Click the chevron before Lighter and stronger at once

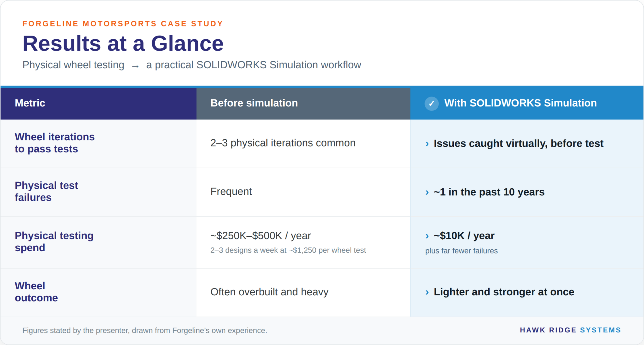pos(427,292)
